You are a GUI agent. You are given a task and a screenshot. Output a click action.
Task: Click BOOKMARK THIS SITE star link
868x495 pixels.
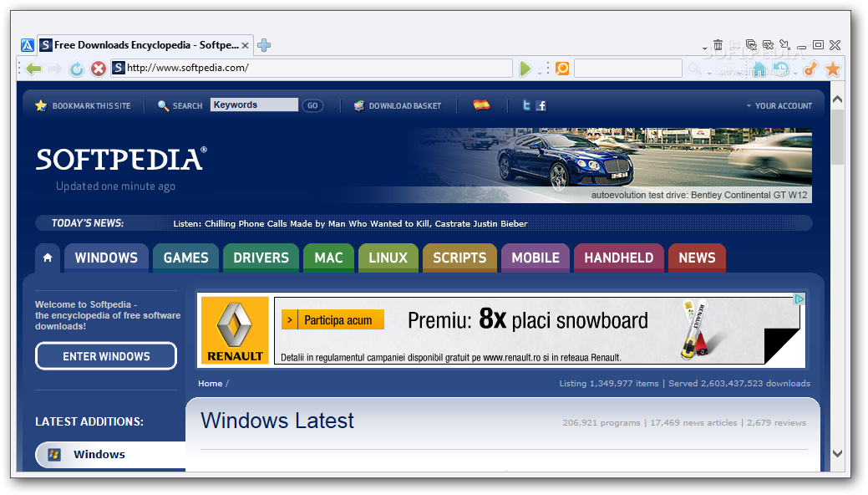click(83, 106)
